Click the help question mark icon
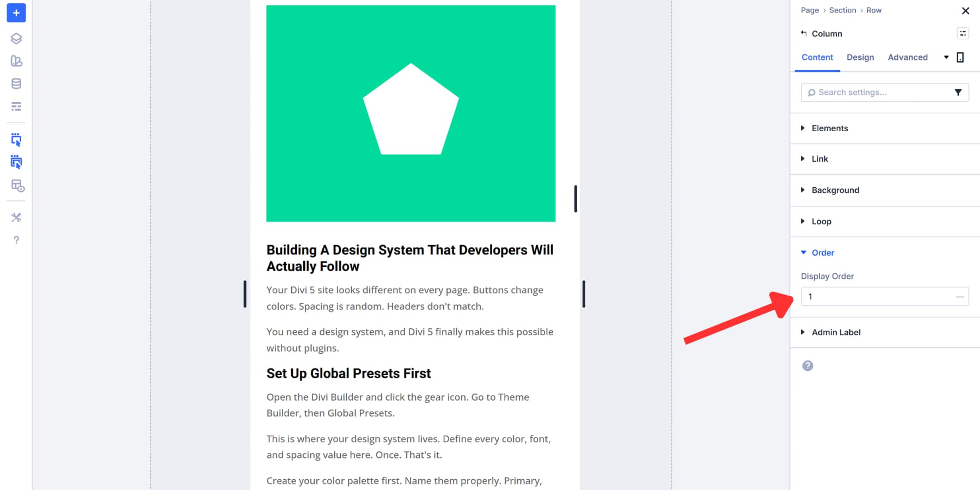 click(16, 240)
